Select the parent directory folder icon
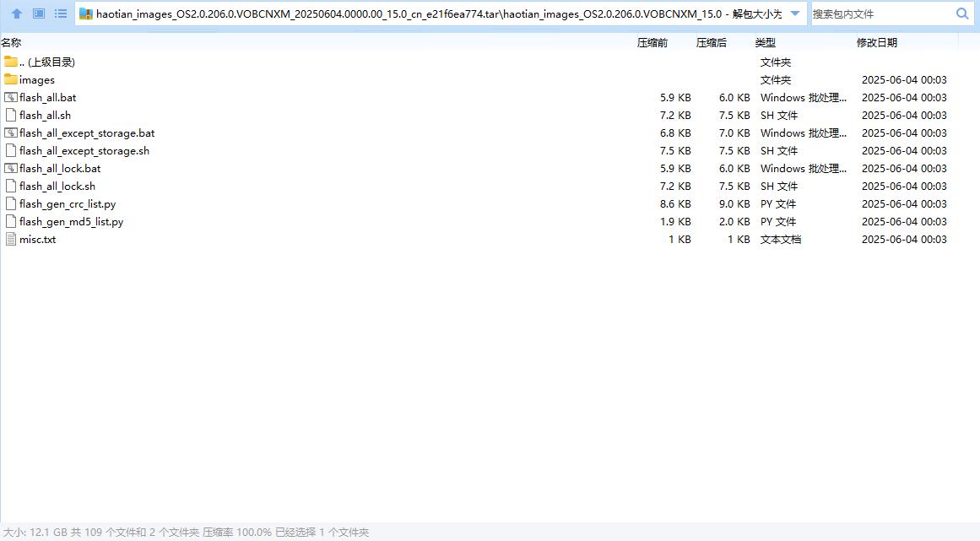The height and width of the screenshot is (541, 980). pos(11,62)
